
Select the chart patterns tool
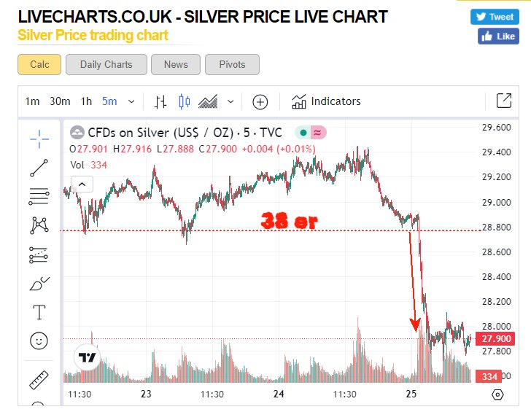pyautogui.click(x=39, y=225)
